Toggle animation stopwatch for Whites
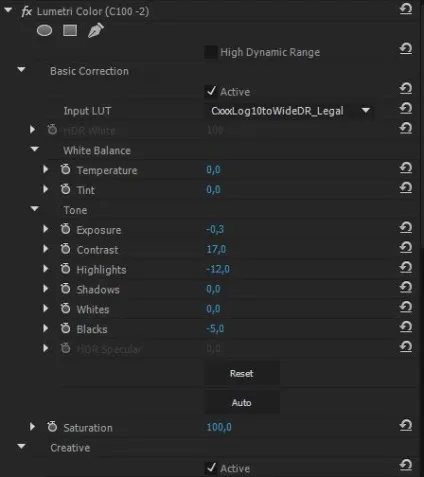The width and height of the screenshot is (424, 477). (65, 308)
